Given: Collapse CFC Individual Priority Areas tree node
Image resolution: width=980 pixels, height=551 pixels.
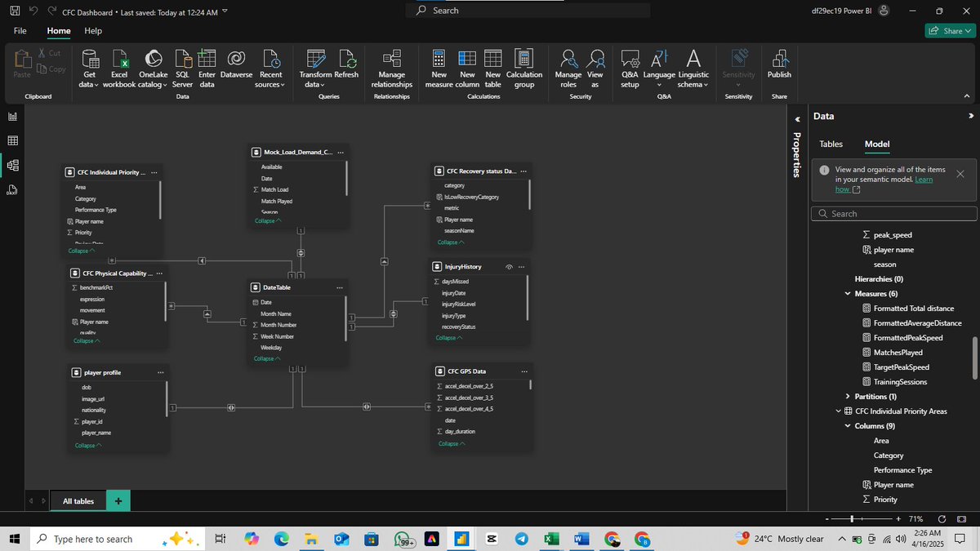Looking at the screenshot, I should pos(838,411).
